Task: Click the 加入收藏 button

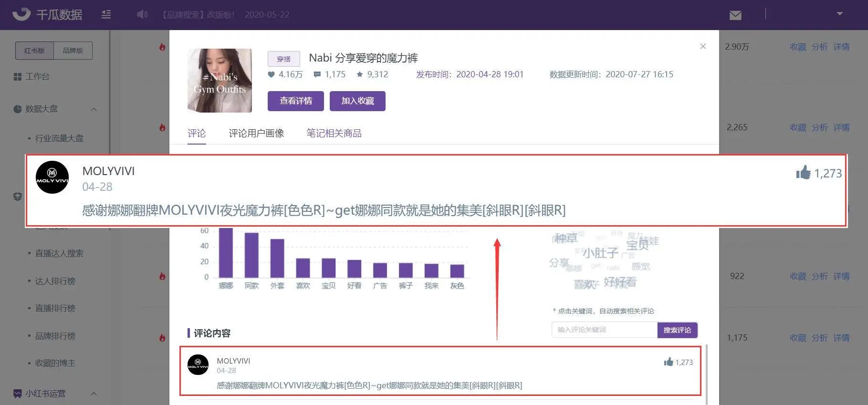Action: point(357,101)
